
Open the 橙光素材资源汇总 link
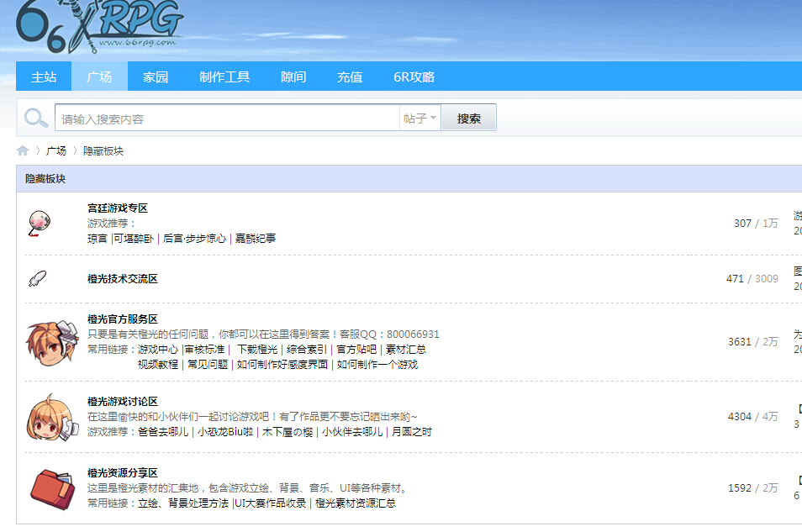click(x=356, y=503)
